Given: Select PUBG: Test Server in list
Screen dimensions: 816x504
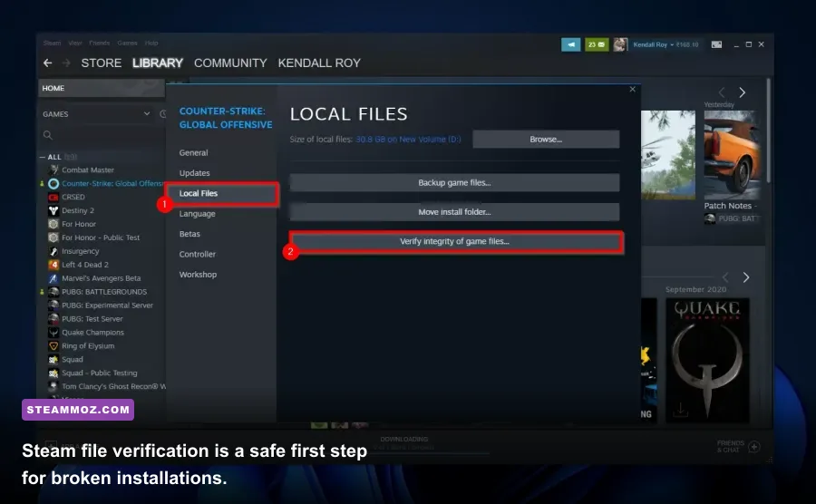Looking at the screenshot, I should (92, 319).
